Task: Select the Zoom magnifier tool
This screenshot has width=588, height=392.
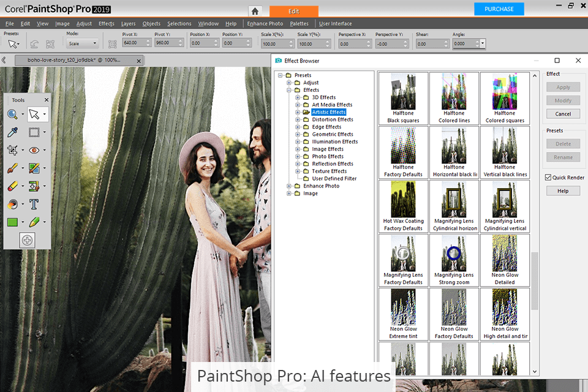Action: (x=12, y=114)
